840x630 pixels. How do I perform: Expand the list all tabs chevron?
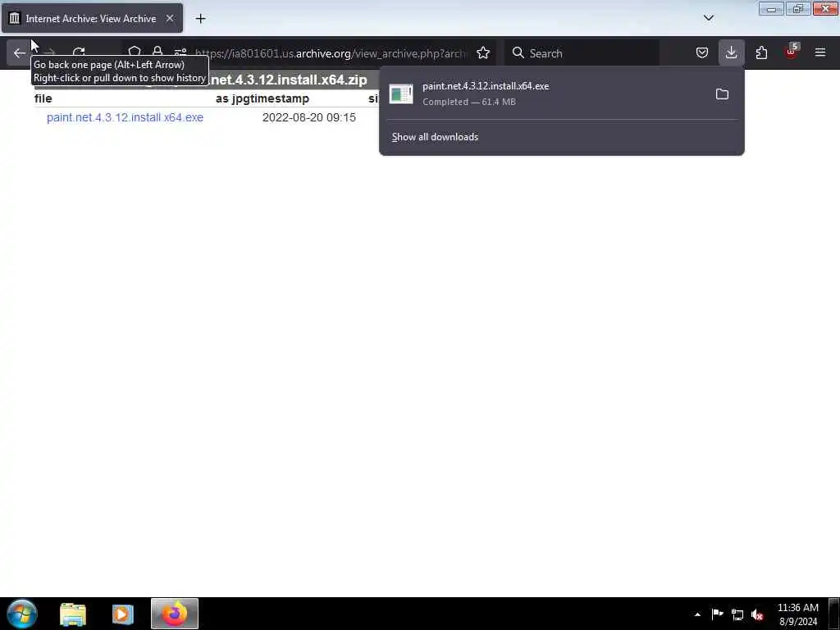click(708, 18)
